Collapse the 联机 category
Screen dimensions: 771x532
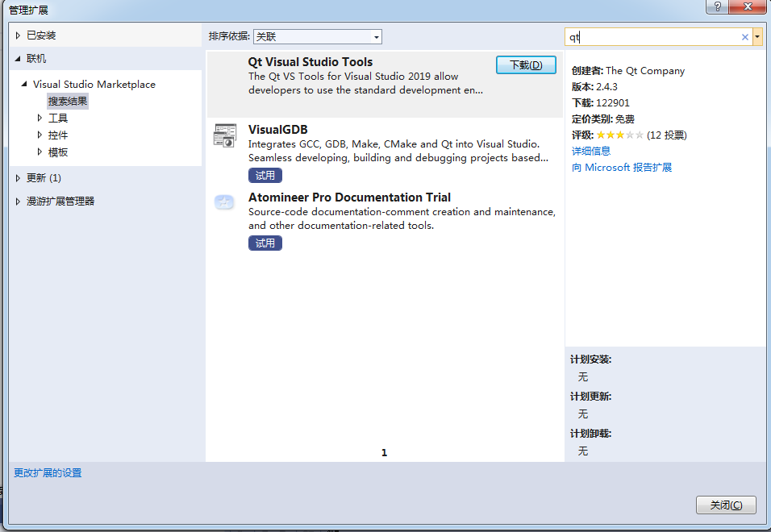(x=19, y=59)
